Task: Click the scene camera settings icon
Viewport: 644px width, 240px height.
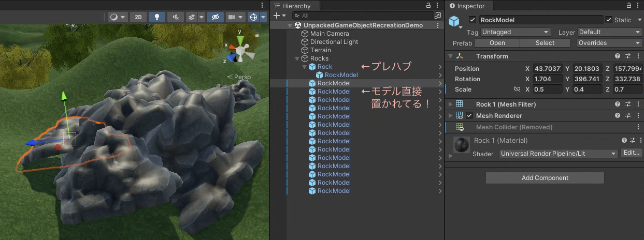Action: 232,17
